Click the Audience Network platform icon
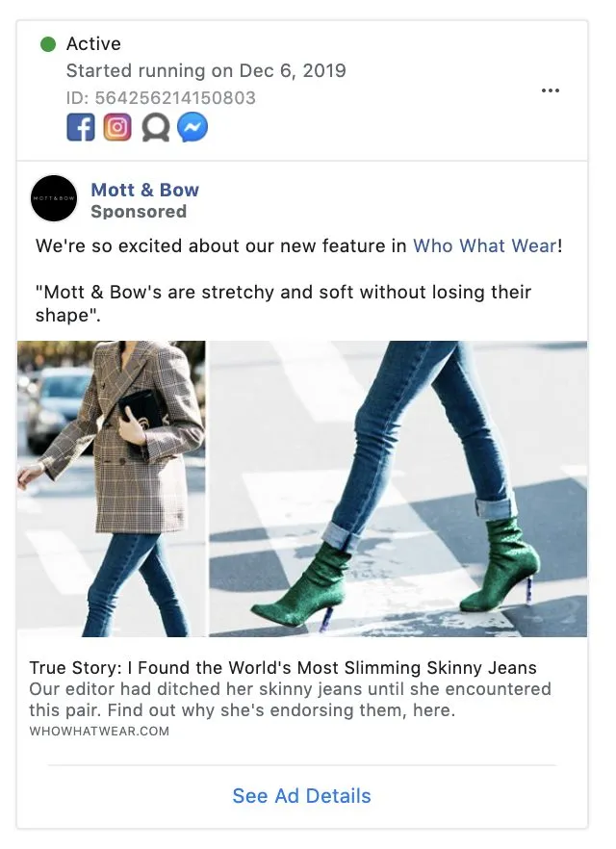The image size is (616, 849). 155,128
